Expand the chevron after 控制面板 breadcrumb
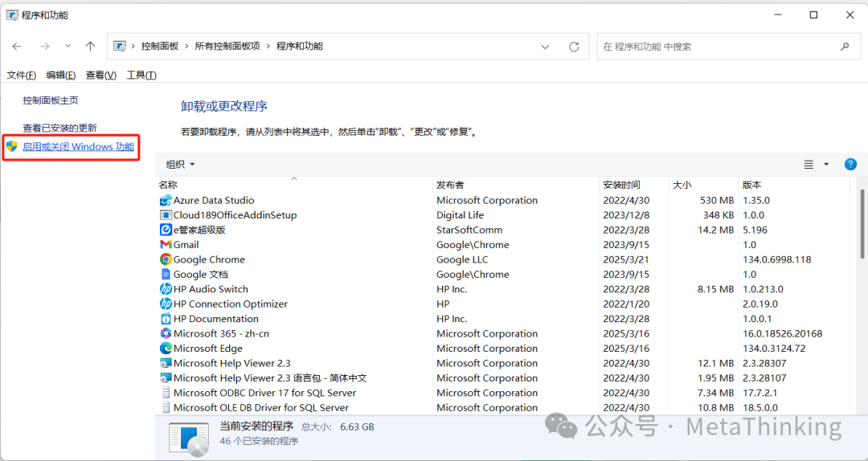The width and height of the screenshot is (868, 461). coord(187,47)
